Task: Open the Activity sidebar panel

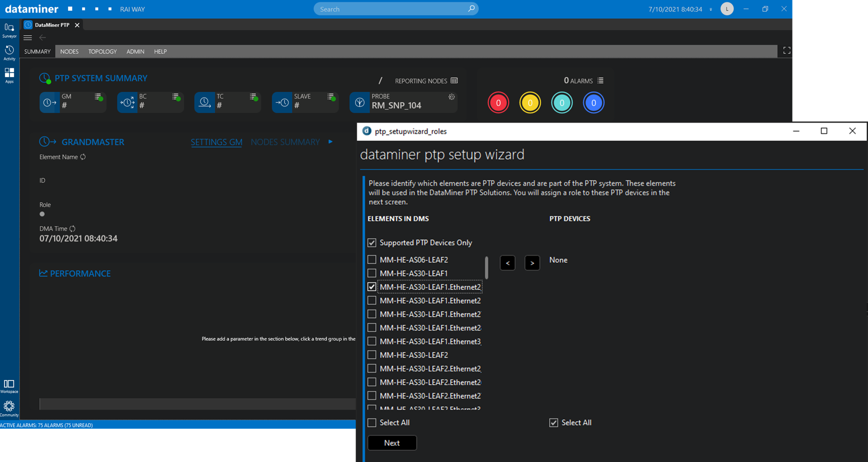Action: (9, 53)
